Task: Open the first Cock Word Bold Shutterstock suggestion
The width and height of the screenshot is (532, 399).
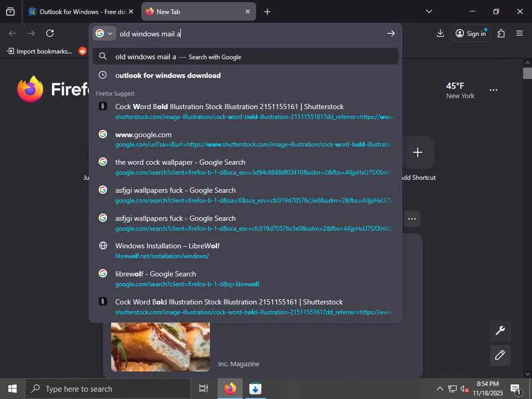Action: coord(245,111)
